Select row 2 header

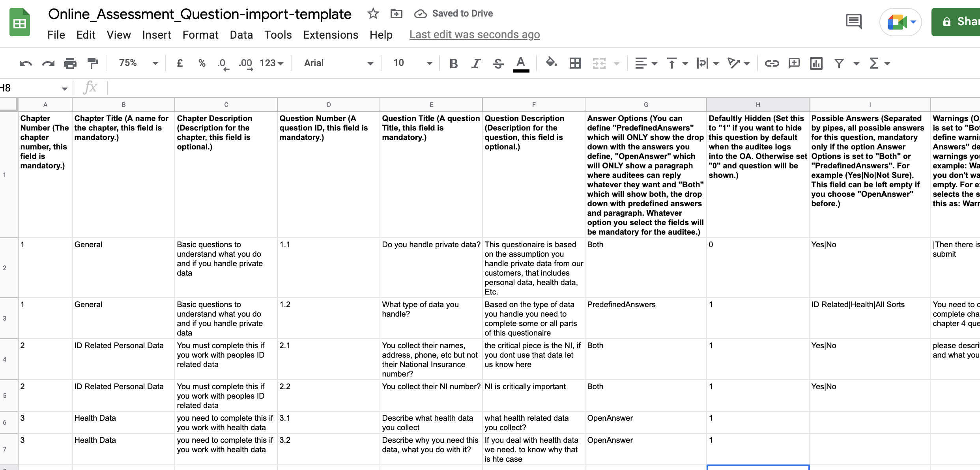[9, 268]
